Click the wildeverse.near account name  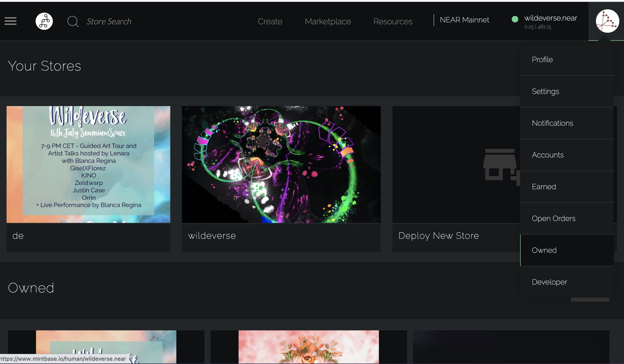[x=551, y=18]
